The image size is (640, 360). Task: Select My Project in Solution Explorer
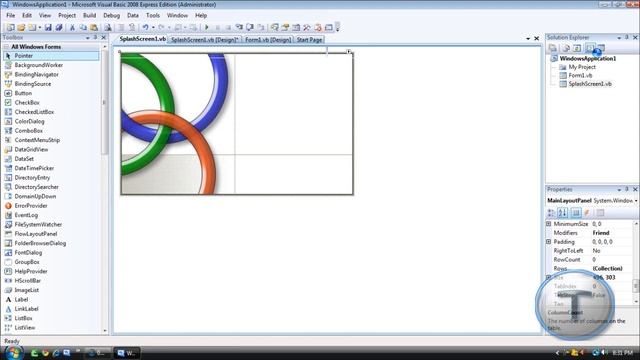click(x=582, y=67)
